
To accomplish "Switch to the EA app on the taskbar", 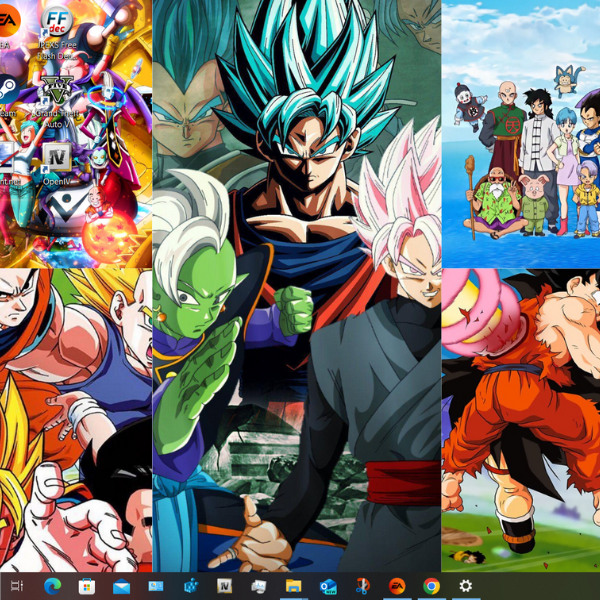I will tap(397, 586).
